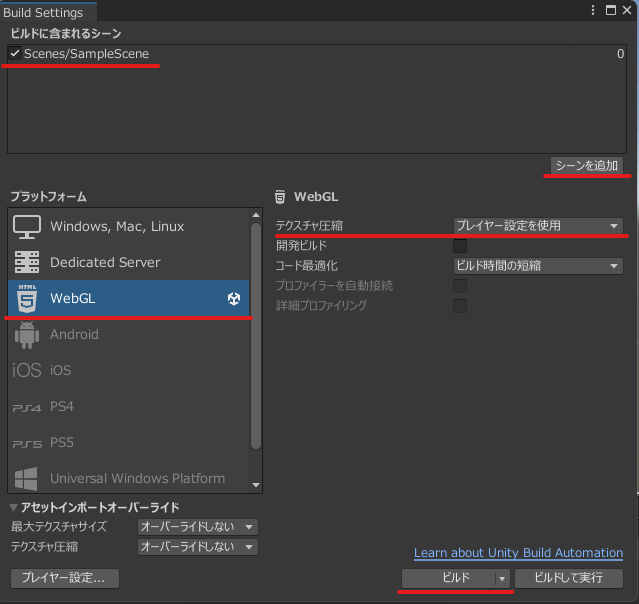Open プレイヤー設定... button
Screen dimensions: 639x604
tap(65, 578)
